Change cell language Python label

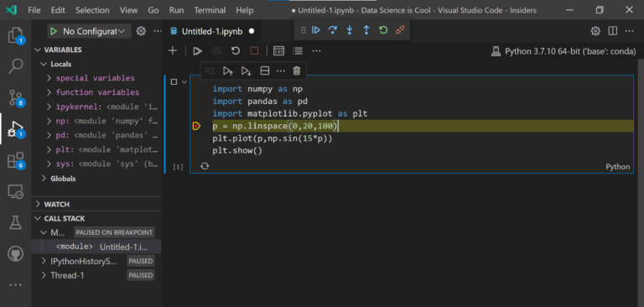click(x=618, y=166)
